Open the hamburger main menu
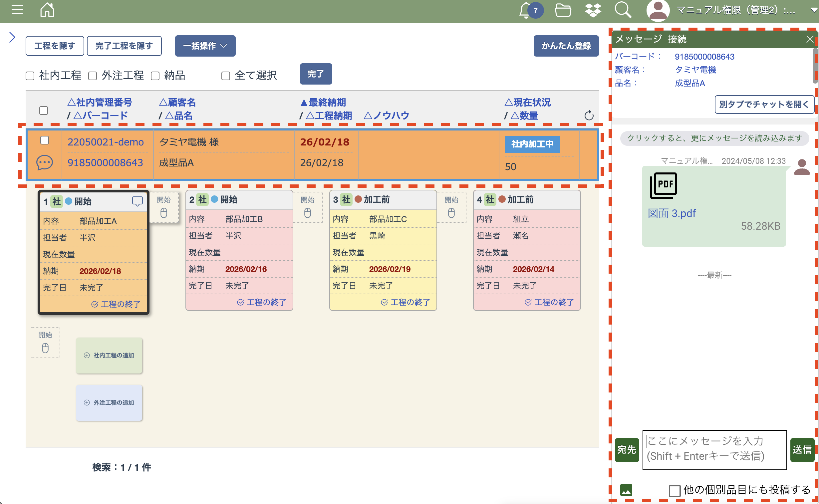The width and height of the screenshot is (819, 504). point(17,10)
